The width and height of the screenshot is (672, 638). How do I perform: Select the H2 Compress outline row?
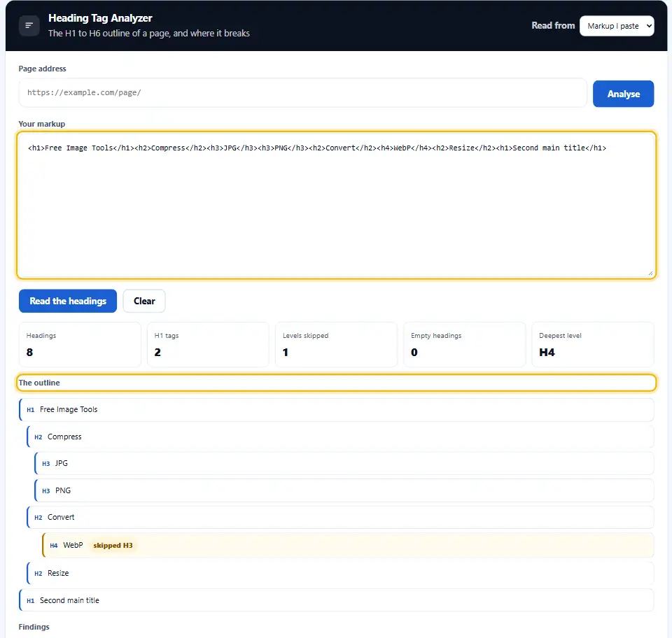340,437
